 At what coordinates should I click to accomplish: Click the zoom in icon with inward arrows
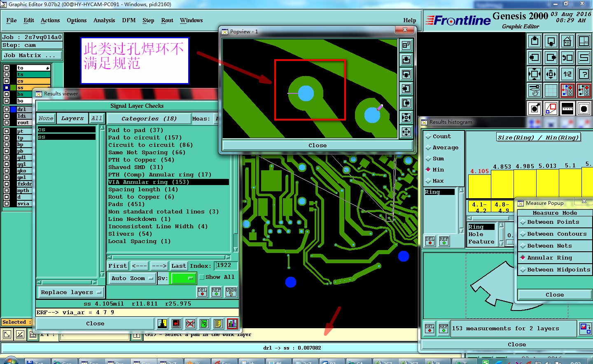tap(535, 74)
